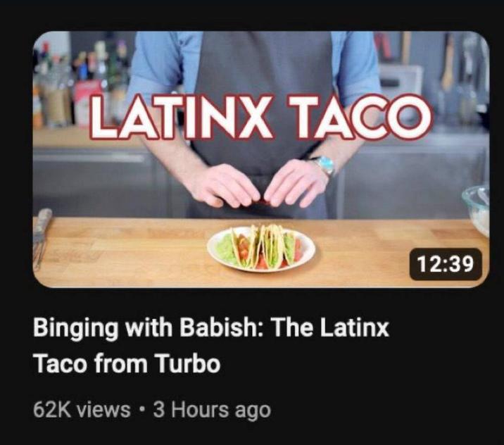Click the word Turbo in the title
This screenshot has height=445, width=504.
[x=189, y=364]
